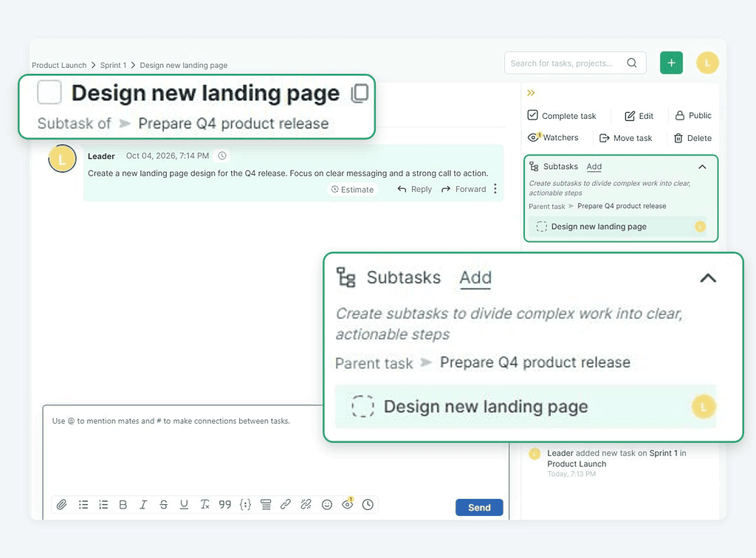
Task: Open the emoji picker in the editor
Action: pos(327,505)
